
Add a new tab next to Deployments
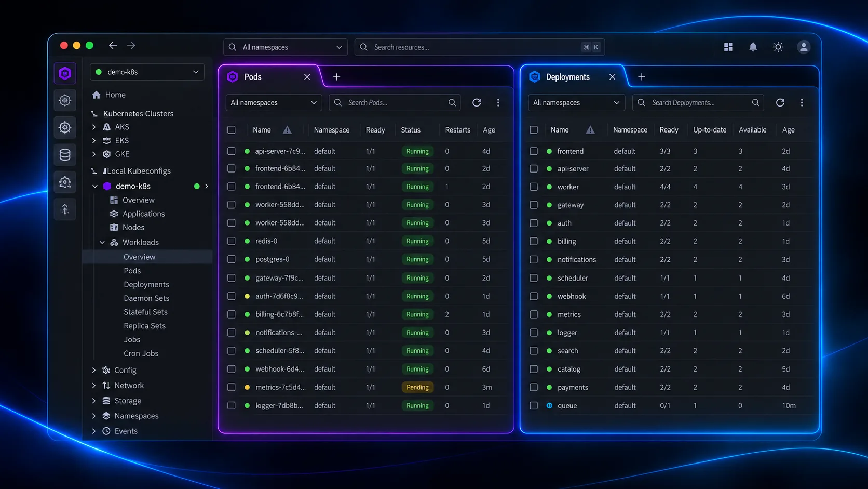641,77
